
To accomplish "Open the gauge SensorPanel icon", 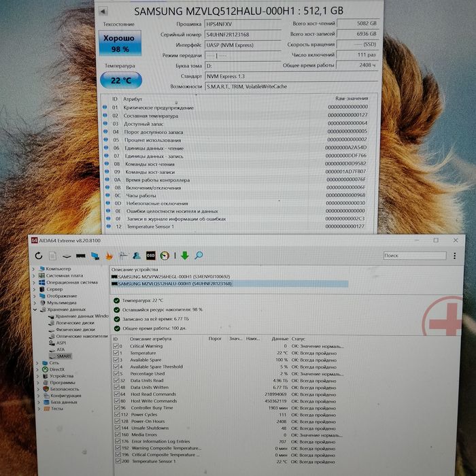I will (x=165, y=256).
